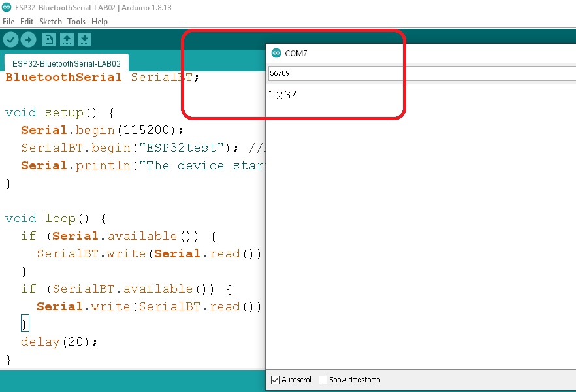
Task: Click the SerialBT.write(Serial.read()) line
Action: (x=149, y=253)
